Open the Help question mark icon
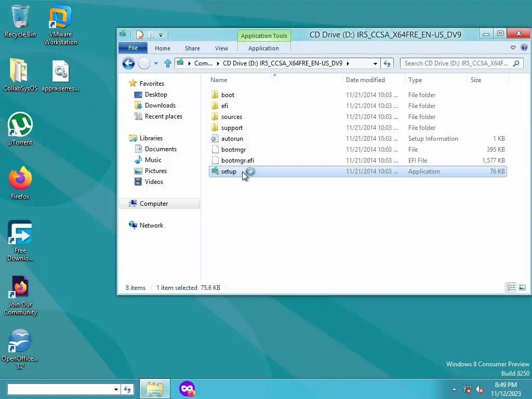 coord(524,47)
